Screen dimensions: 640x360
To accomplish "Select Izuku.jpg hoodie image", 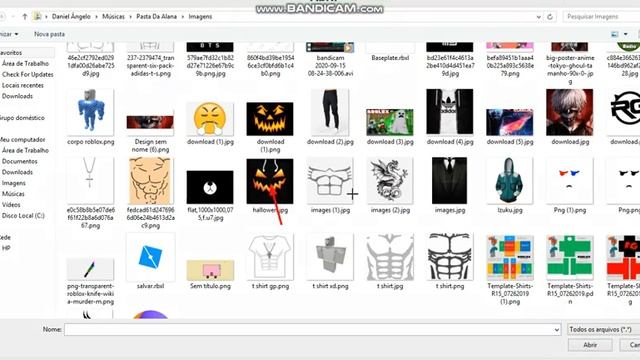I will [x=510, y=186].
